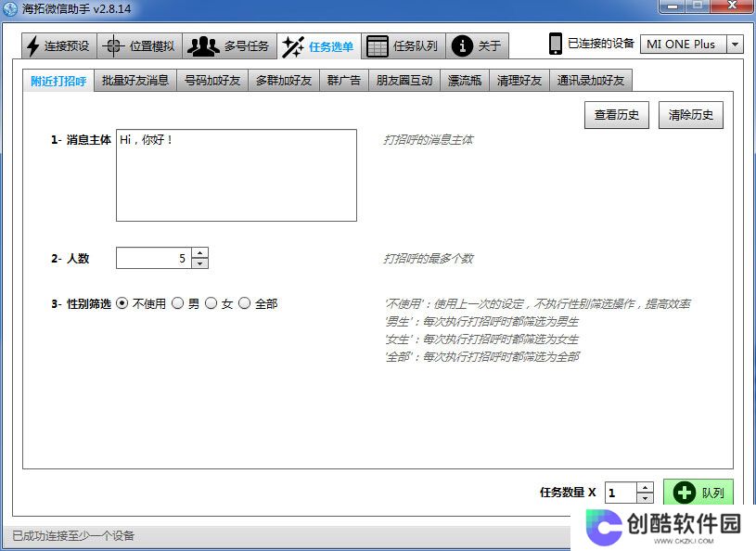Screen dimensions: 756x551
Task: Click the 消息主体 message text box
Action: click(x=237, y=175)
